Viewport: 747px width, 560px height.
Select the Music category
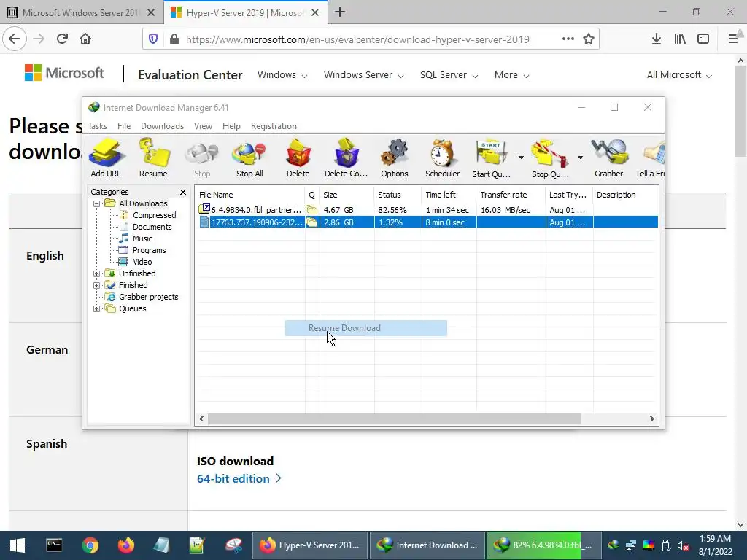click(142, 238)
